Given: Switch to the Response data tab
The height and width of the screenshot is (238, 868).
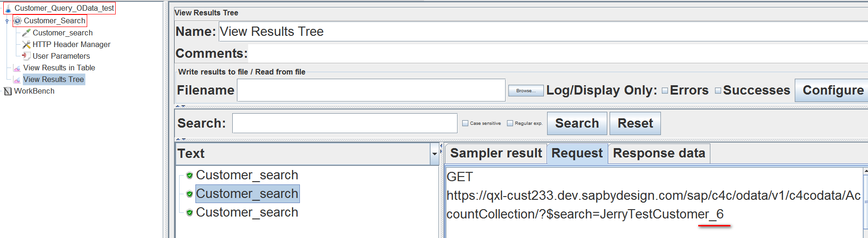Looking at the screenshot, I should point(659,153).
